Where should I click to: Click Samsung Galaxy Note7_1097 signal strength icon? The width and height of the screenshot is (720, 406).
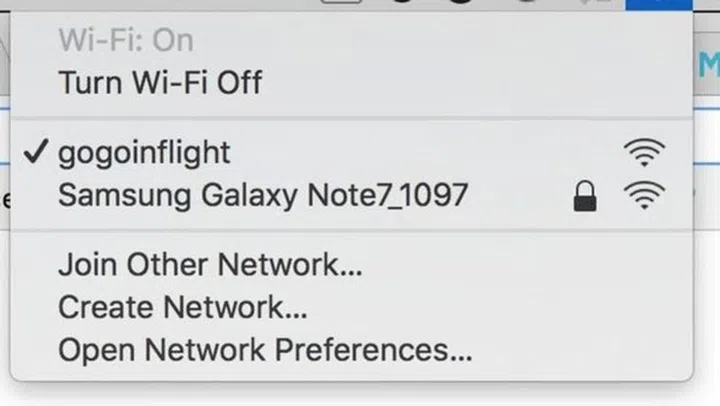644,195
